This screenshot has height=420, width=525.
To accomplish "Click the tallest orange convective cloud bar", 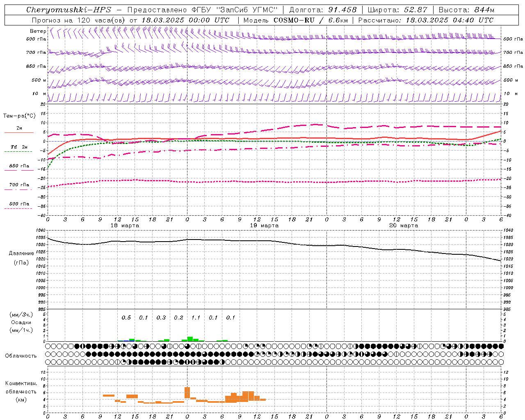I will coord(187,393).
